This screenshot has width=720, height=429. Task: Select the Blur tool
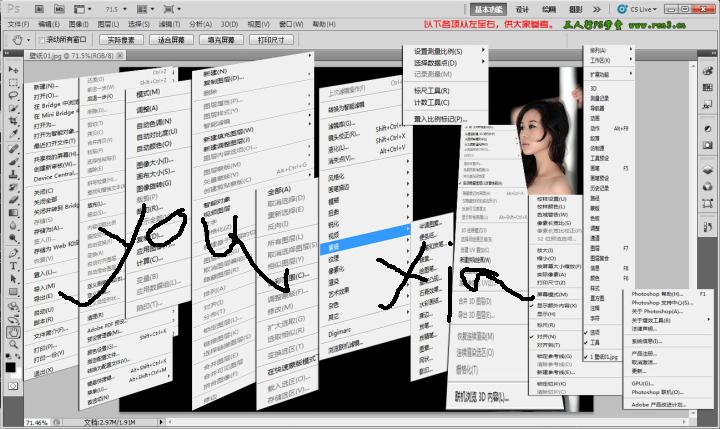click(x=13, y=226)
